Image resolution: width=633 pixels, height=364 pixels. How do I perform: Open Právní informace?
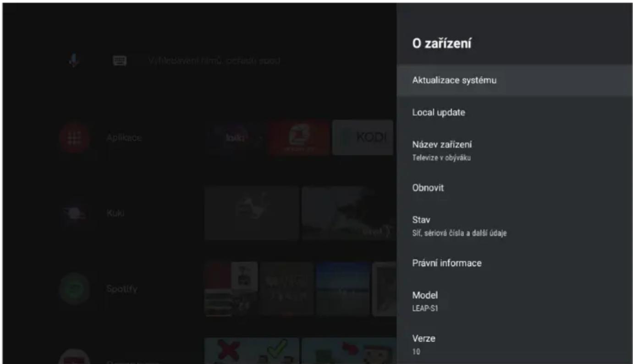pos(514,263)
